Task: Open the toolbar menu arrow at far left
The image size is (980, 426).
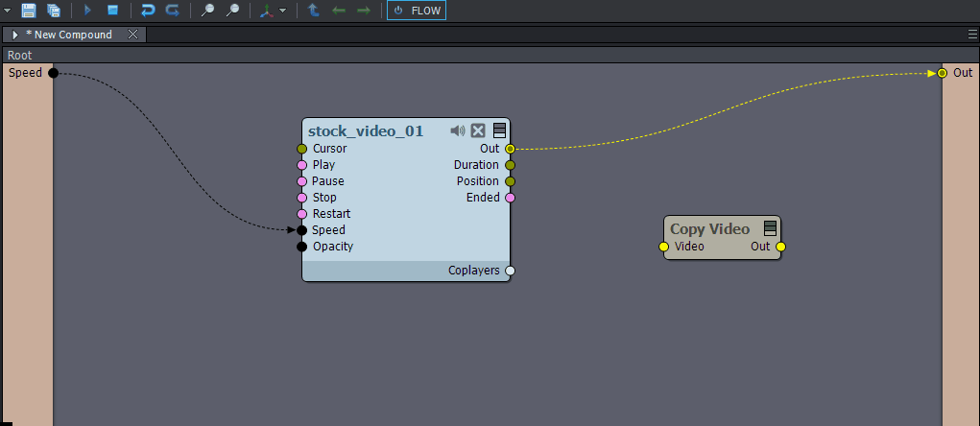Action: click(x=8, y=11)
